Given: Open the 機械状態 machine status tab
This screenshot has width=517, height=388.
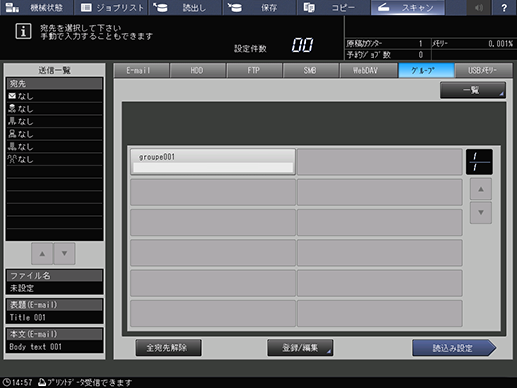Looking at the screenshot, I should tap(36, 7).
